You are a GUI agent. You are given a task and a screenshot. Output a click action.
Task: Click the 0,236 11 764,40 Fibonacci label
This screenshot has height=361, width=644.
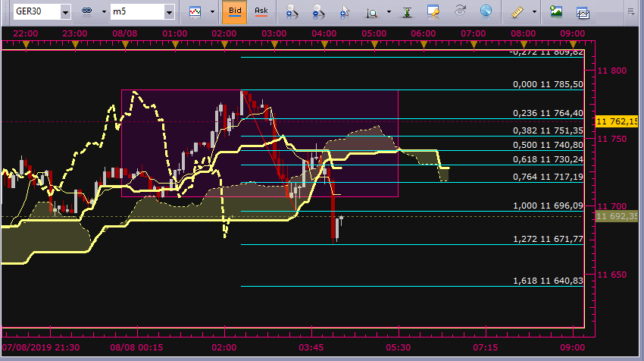click(x=548, y=113)
